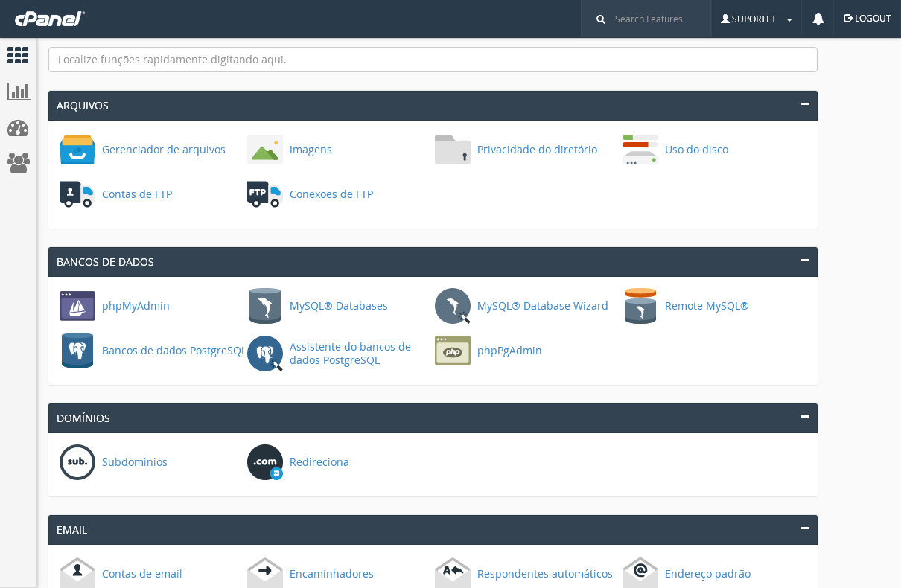Image resolution: width=901 pixels, height=588 pixels.
Task: Click the DOMÍNIOS section header title
Action: tap(83, 418)
